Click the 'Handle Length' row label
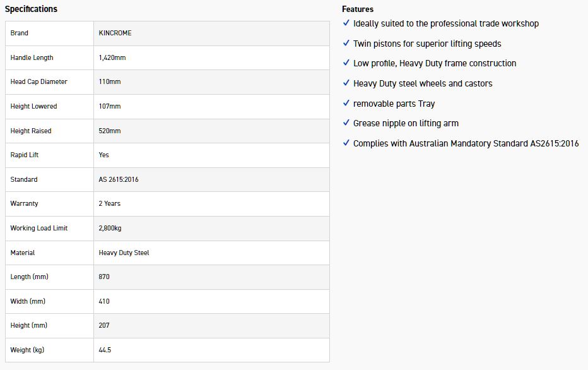 coord(32,57)
